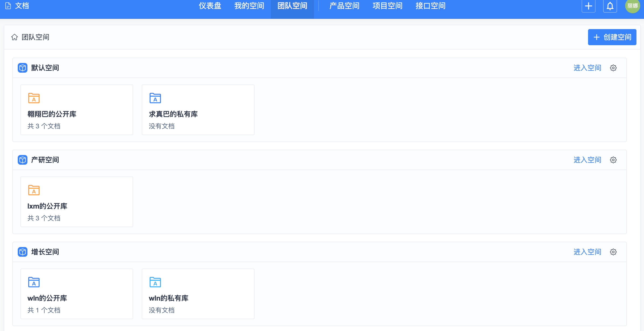Click the cube icon of 增长空间
644x331 pixels.
tap(23, 252)
